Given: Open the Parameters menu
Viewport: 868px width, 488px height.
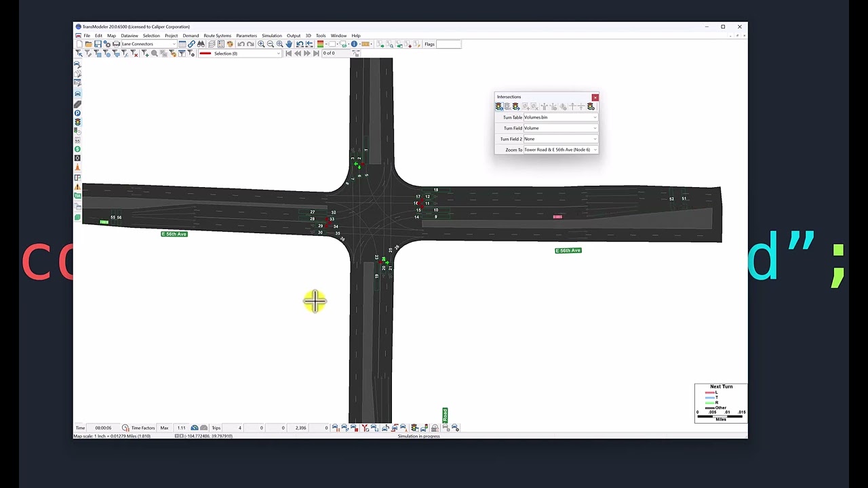Looking at the screenshot, I should point(246,35).
